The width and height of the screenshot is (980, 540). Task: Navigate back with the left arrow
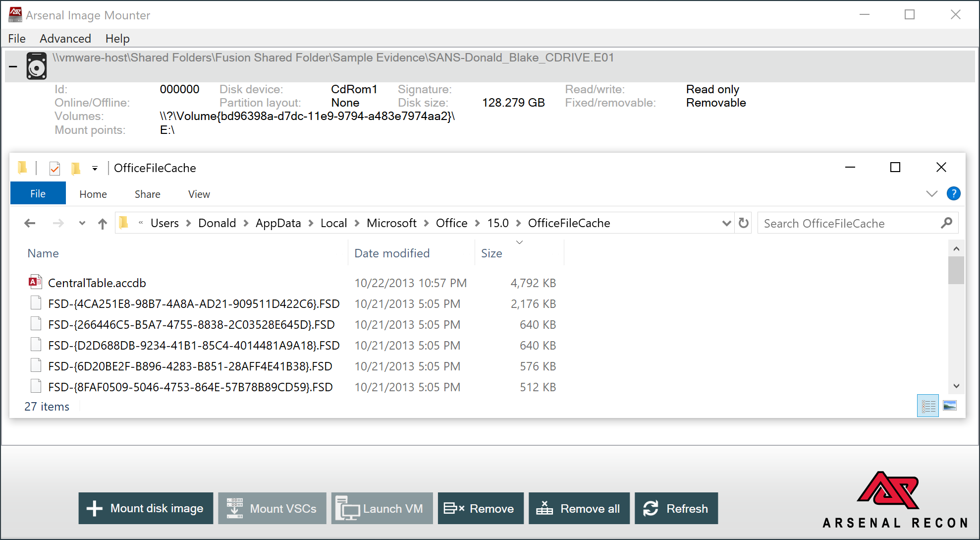(30, 224)
